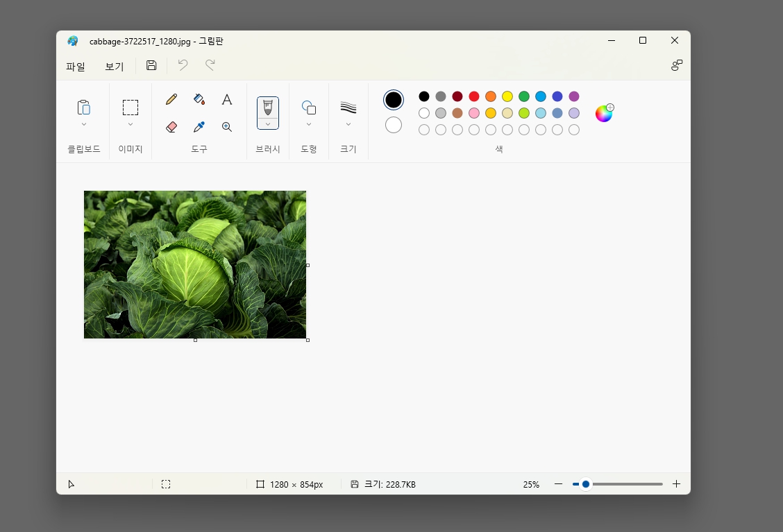Click the 도구 group label
The width and height of the screenshot is (783, 532).
(199, 148)
